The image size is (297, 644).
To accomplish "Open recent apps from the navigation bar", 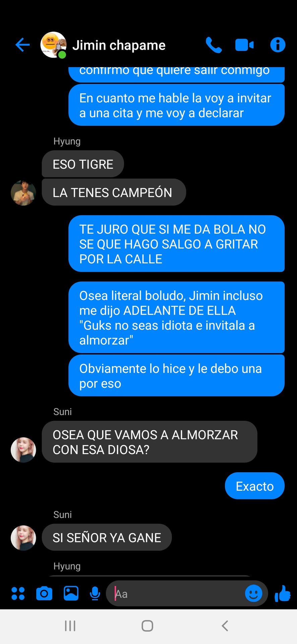I will click(70, 626).
